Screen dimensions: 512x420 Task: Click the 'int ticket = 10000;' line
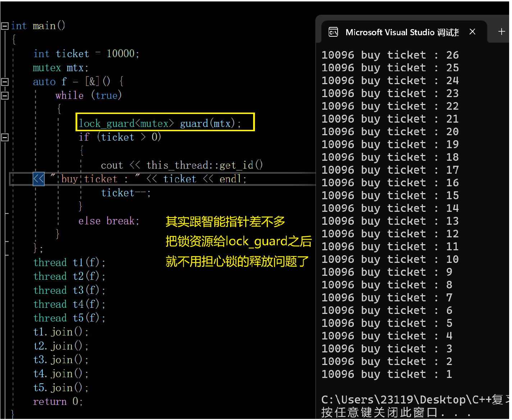click(86, 54)
